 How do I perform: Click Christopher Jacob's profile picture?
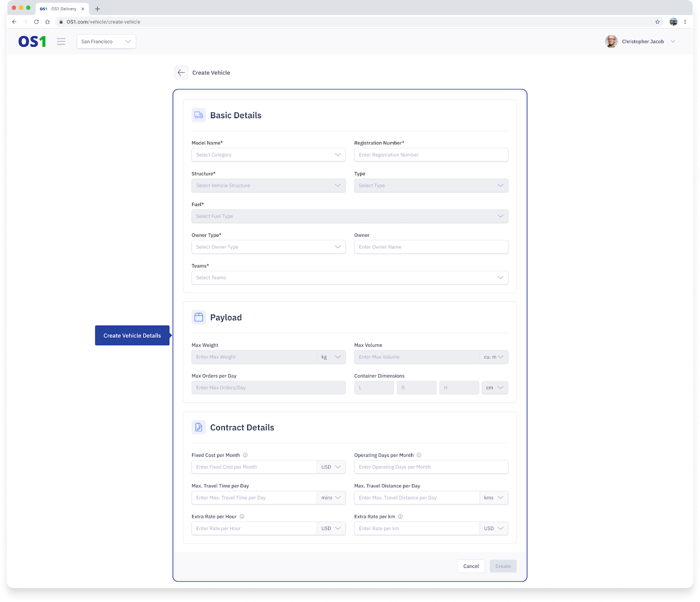tap(611, 42)
